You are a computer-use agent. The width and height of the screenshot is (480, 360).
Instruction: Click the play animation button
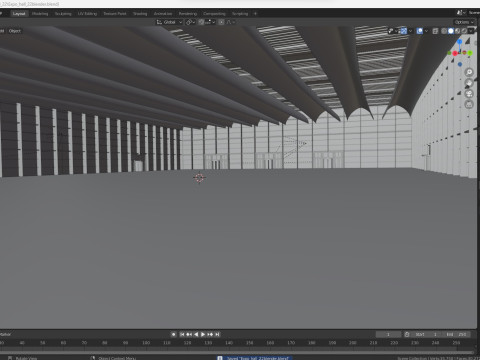click(203, 334)
